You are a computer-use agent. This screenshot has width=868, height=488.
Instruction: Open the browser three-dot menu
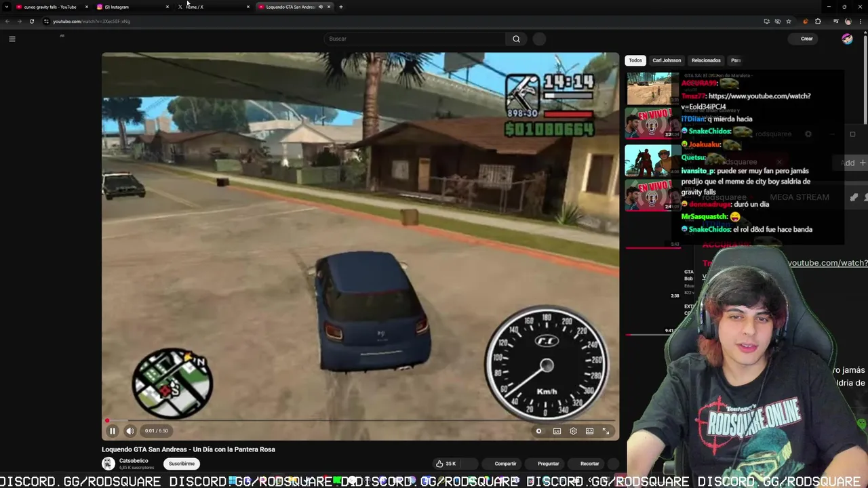860,21
